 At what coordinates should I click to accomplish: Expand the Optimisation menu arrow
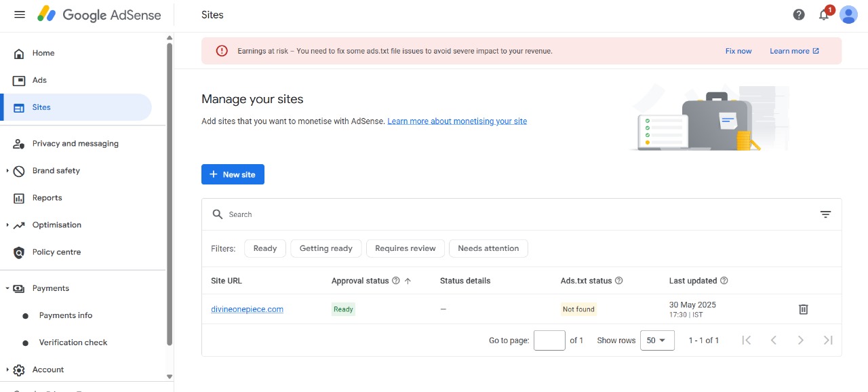point(7,225)
